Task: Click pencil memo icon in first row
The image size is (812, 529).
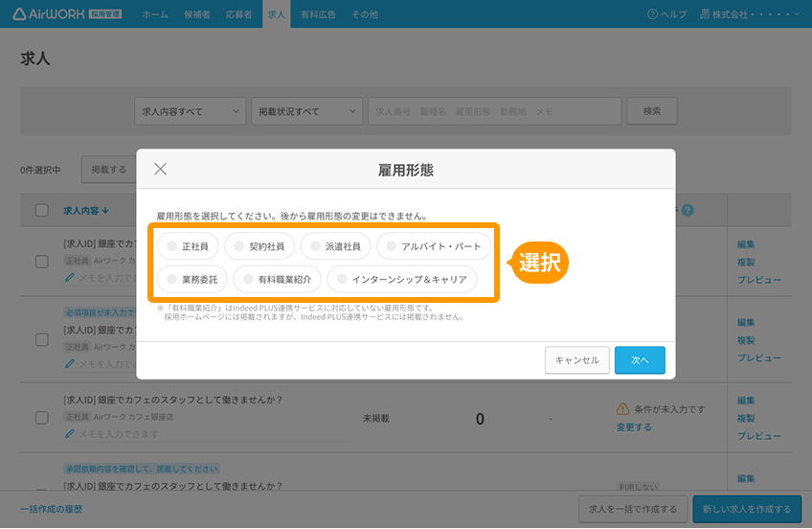Action: pos(69,278)
